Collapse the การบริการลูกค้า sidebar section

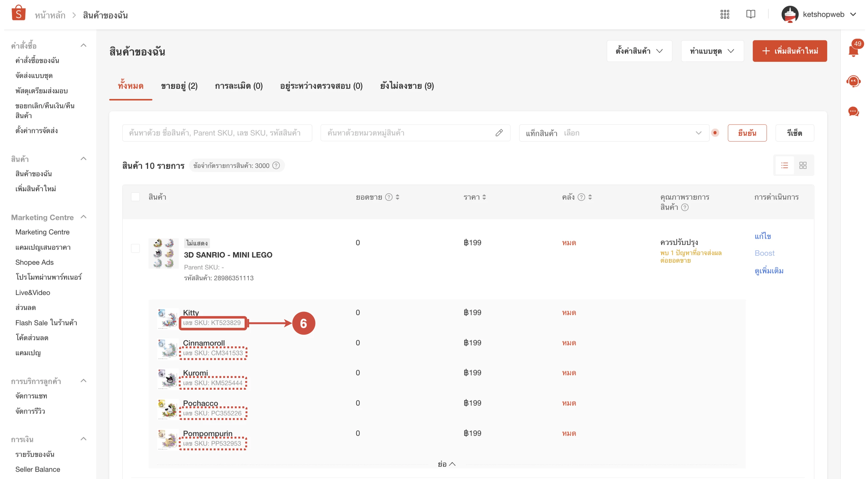click(x=84, y=381)
